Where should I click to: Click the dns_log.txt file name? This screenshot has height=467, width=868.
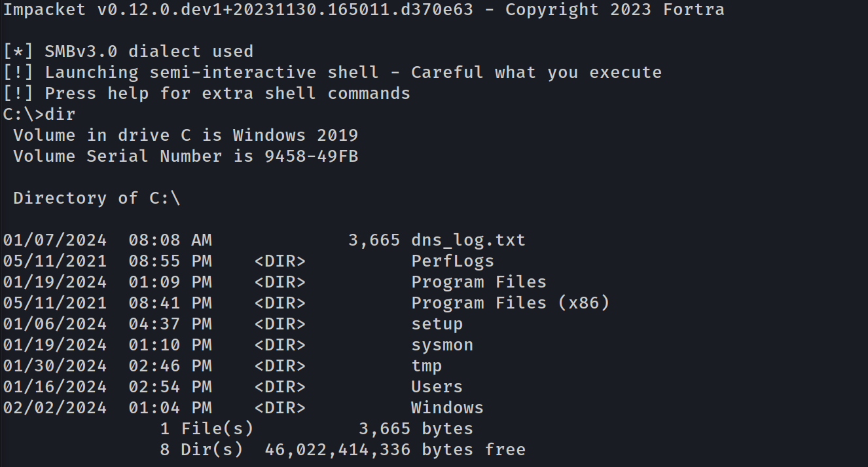[468, 240]
